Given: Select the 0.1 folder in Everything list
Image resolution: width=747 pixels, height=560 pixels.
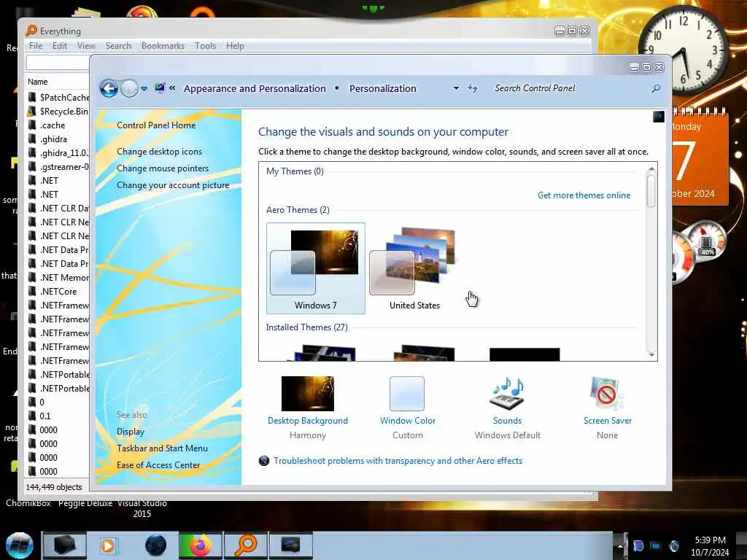Looking at the screenshot, I should [x=58, y=416].
